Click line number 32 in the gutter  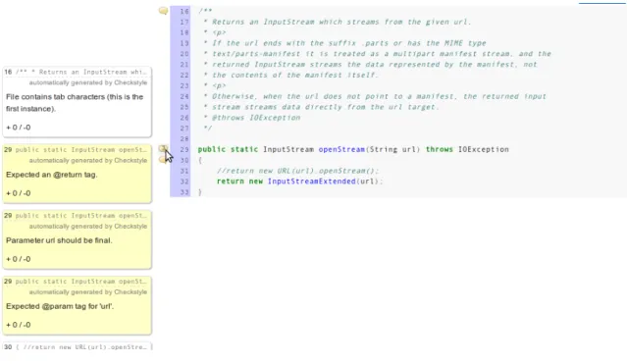[183, 182]
